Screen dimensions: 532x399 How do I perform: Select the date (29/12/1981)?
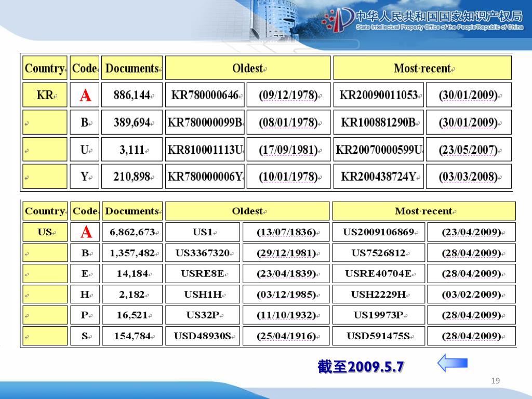coord(286,254)
